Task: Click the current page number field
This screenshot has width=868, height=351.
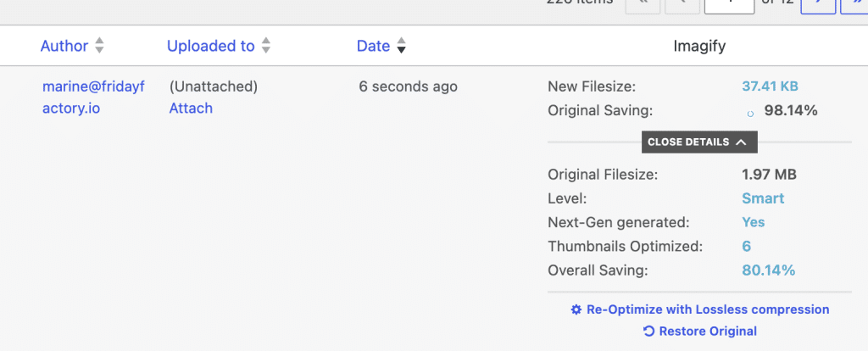Action: 729,7
